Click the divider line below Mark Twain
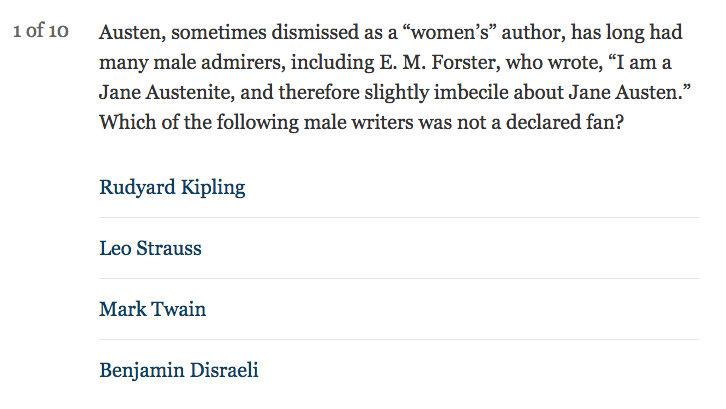The width and height of the screenshot is (726, 409). (x=399, y=340)
